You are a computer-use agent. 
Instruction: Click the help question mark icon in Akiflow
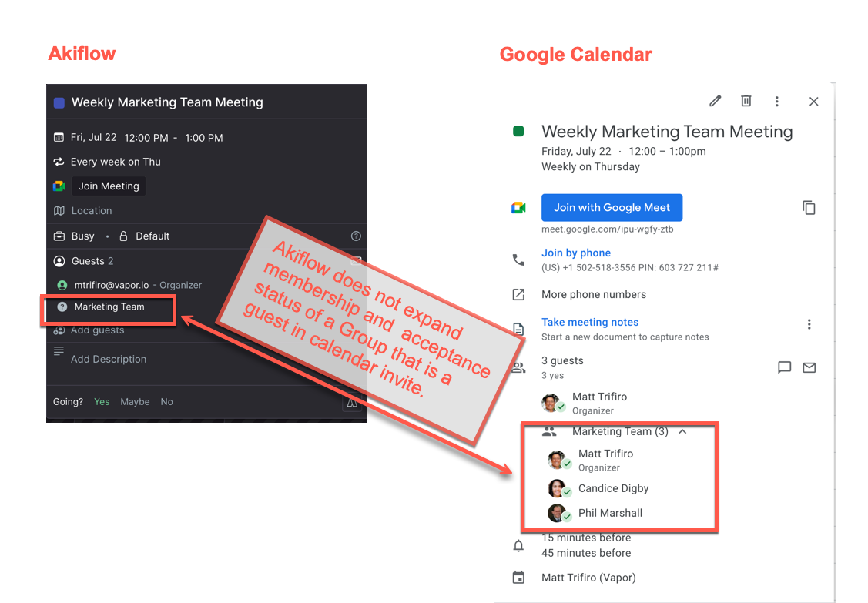pyautogui.click(x=356, y=236)
